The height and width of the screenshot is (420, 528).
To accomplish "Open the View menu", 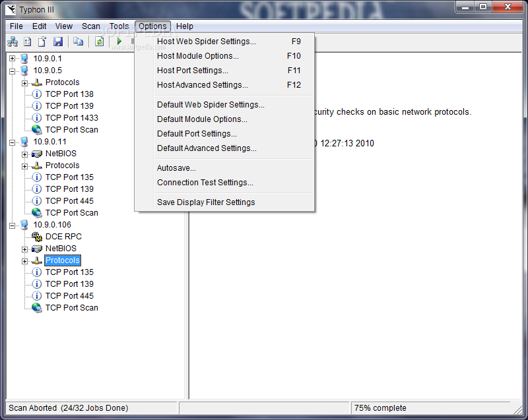I will 63,26.
